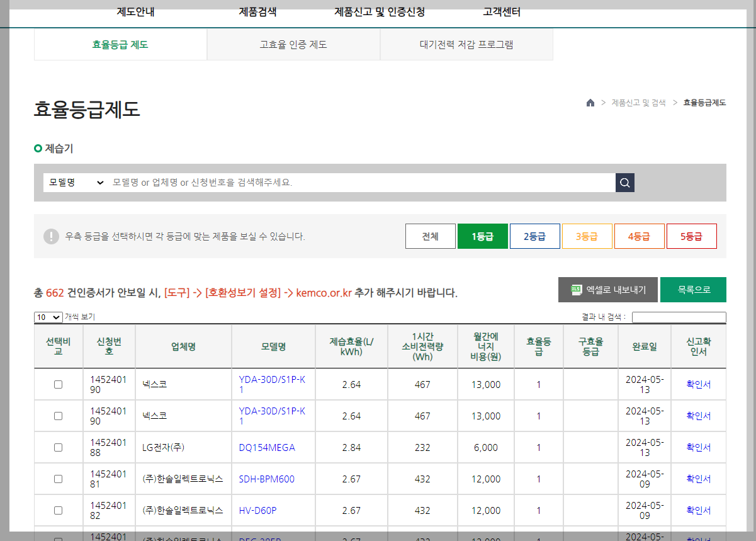Click the 1시간 소비전력량(Wh) column header
756x541 pixels.
point(423,346)
